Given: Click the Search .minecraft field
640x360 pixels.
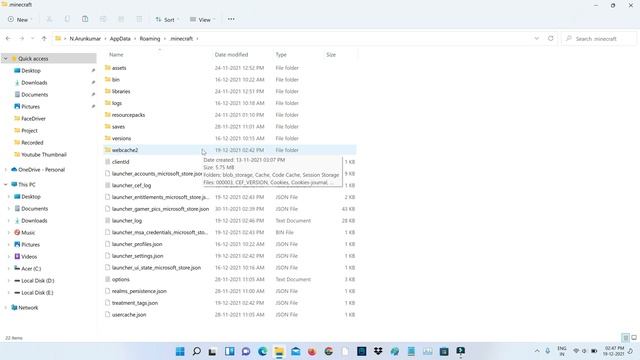Looking at the screenshot, I should [599, 39].
